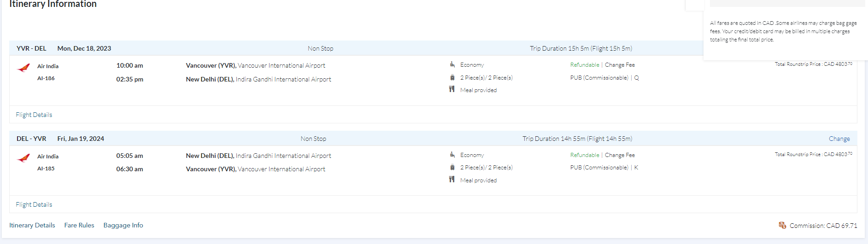The image size is (868, 244).
Task: Click the Commission: CAD 69.71 text
Action: point(823,226)
